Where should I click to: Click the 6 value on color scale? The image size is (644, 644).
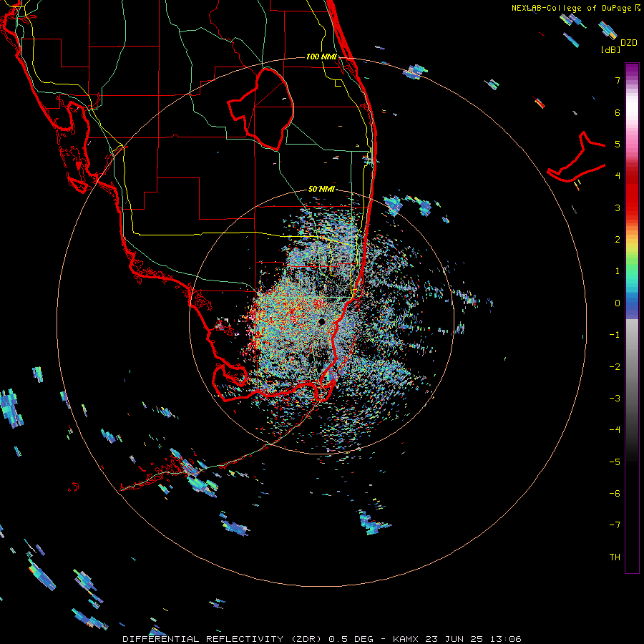pyautogui.click(x=618, y=112)
